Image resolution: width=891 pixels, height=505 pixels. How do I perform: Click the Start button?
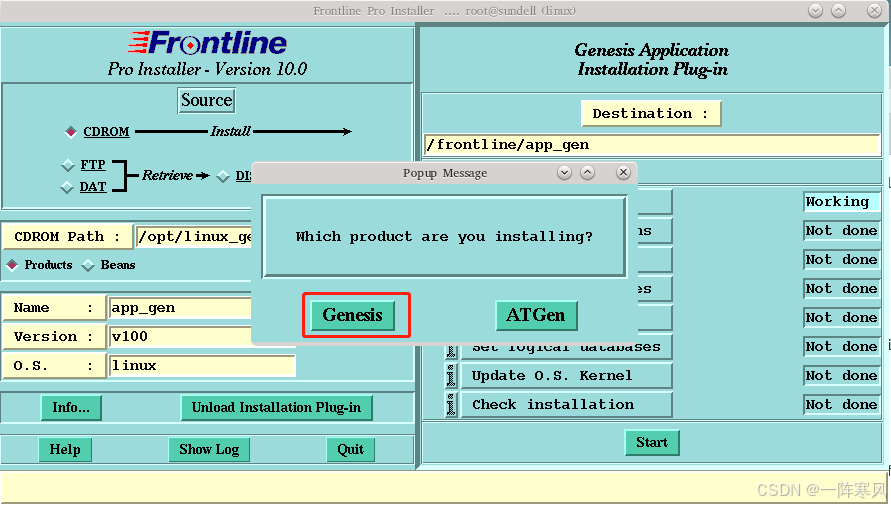652,443
